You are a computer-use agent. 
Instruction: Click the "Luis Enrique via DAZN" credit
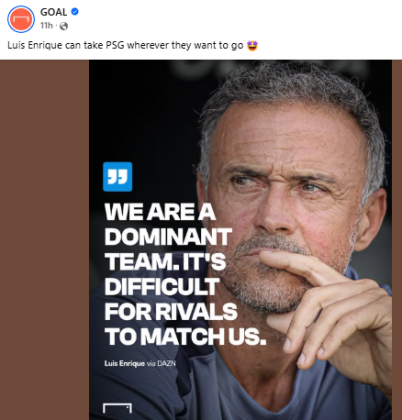[x=140, y=363]
